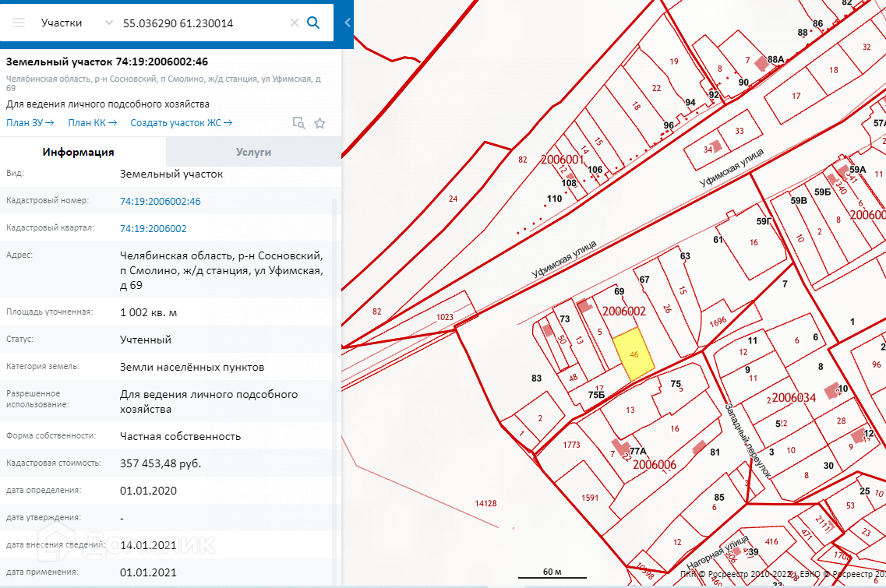The height and width of the screenshot is (588, 886).
Task: Select the Информация tab
Action: (78, 152)
